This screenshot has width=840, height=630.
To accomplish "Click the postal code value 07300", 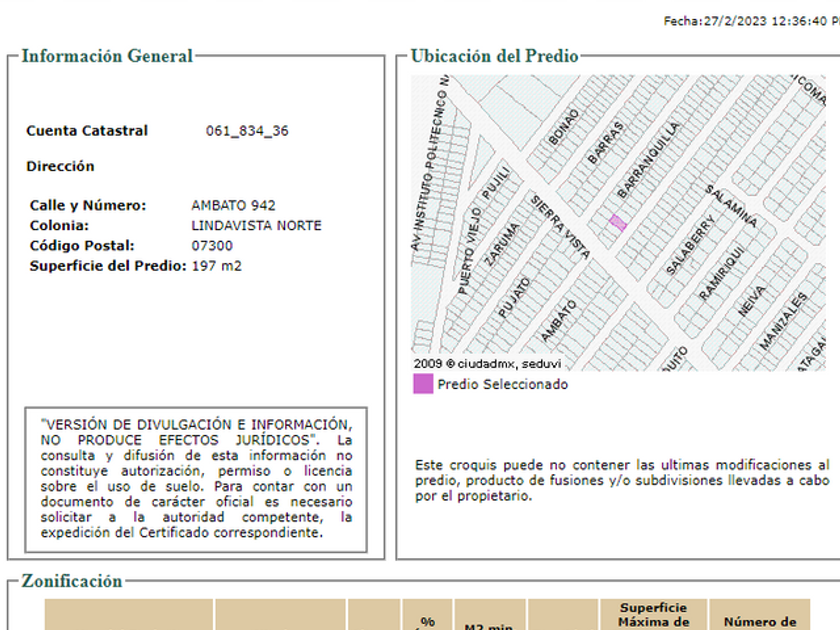I will pos(212,245).
